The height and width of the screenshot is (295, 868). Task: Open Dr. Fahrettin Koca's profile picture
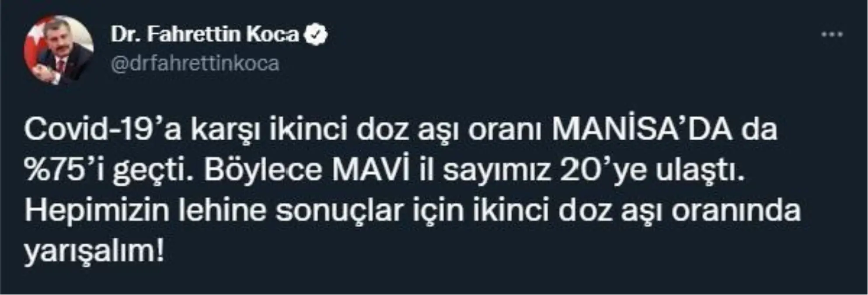[59, 50]
